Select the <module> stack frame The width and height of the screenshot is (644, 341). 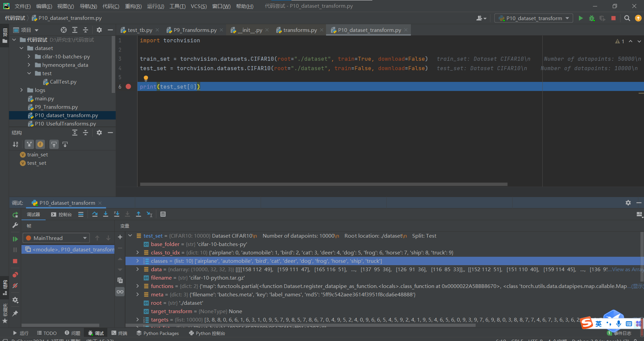coord(69,249)
